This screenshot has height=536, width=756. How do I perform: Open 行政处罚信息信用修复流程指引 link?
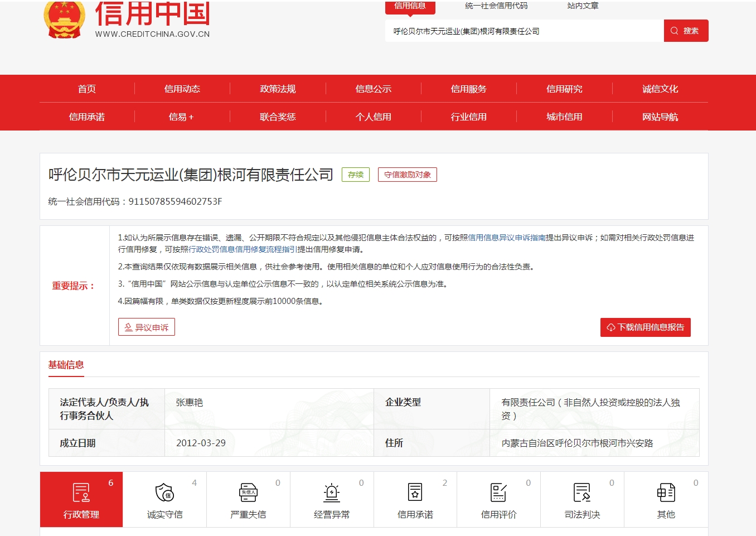click(243, 249)
